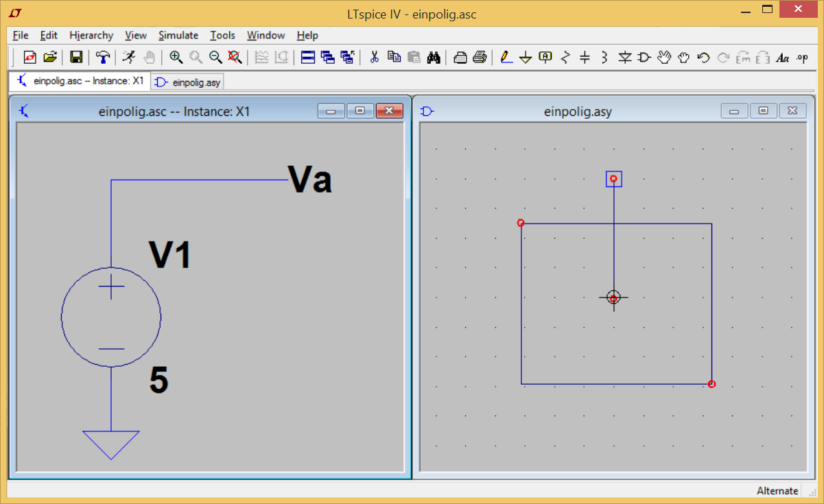Open the Tools menu
The image size is (824, 504).
[223, 36]
